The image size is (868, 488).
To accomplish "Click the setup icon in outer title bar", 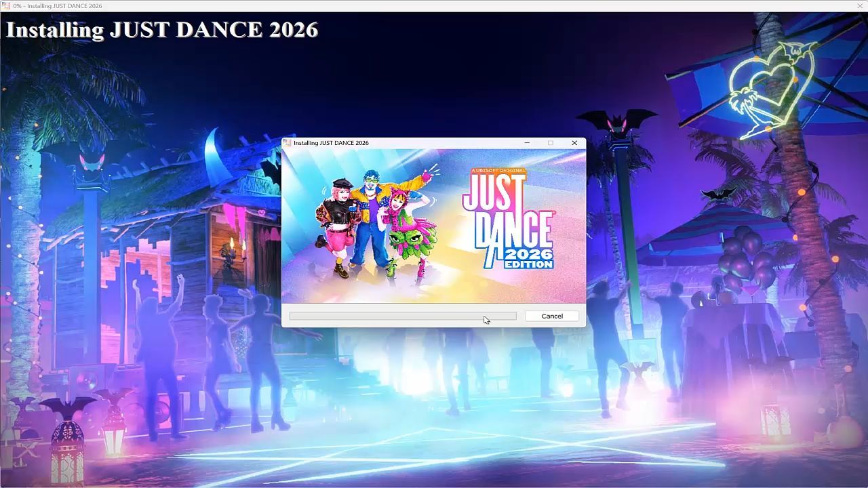I will coord(6,6).
